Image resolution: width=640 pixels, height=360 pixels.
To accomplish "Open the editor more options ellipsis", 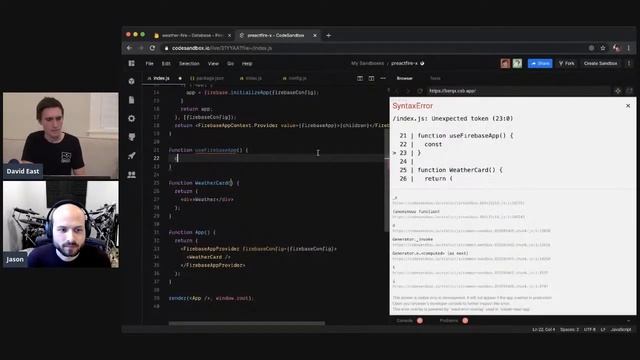I will tap(383, 78).
